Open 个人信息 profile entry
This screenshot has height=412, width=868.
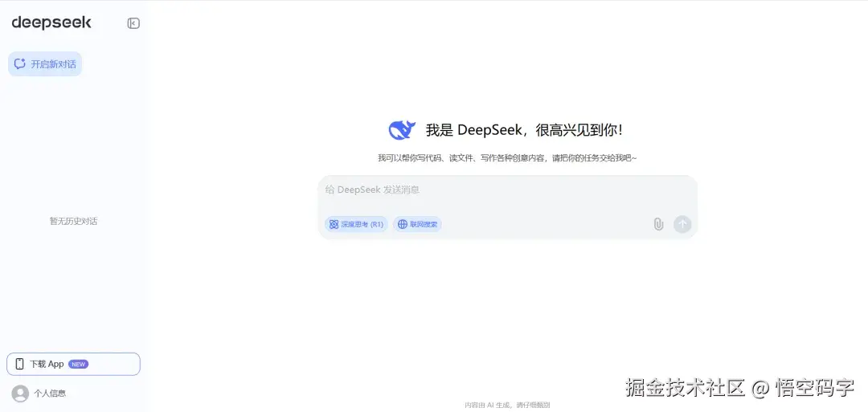39,394
